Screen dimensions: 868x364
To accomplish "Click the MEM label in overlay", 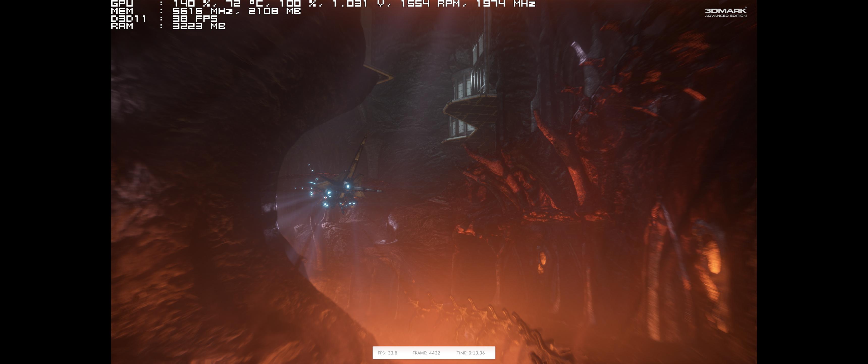I will [x=122, y=11].
